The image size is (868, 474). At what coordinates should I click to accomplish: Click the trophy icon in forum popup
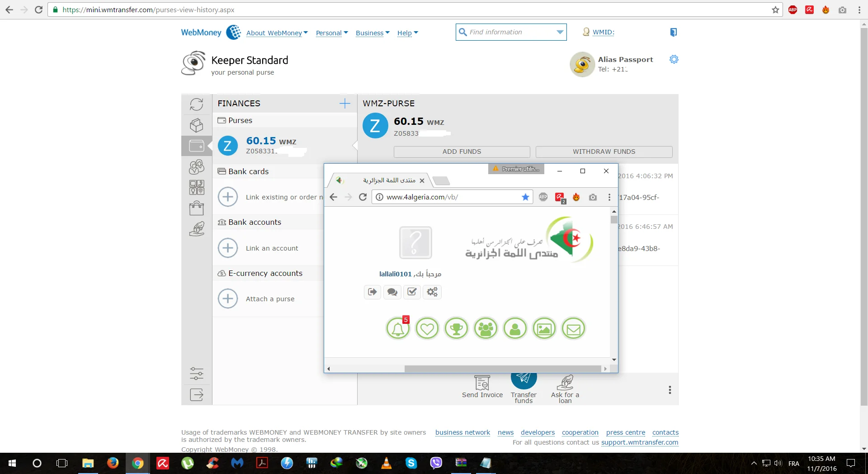(x=456, y=329)
